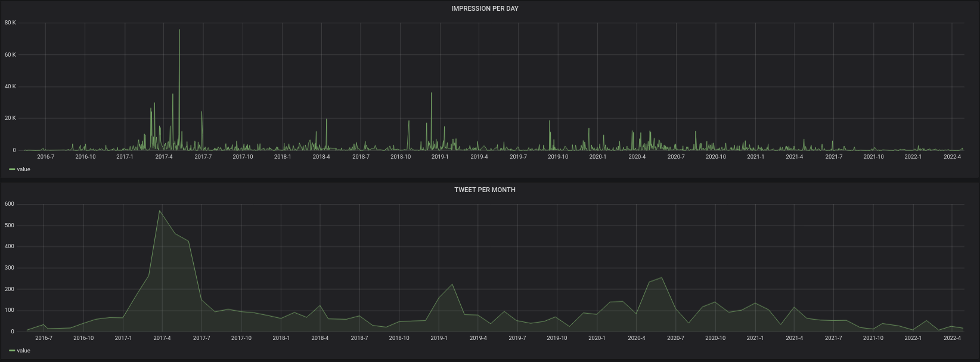Image resolution: width=980 pixels, height=362 pixels.
Task: Click the green legend swatch under Impression Per Day
Action: 12,169
